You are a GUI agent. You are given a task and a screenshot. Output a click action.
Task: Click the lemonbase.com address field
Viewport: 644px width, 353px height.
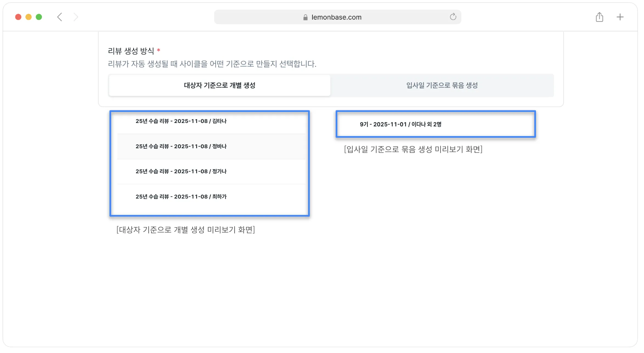(338, 17)
